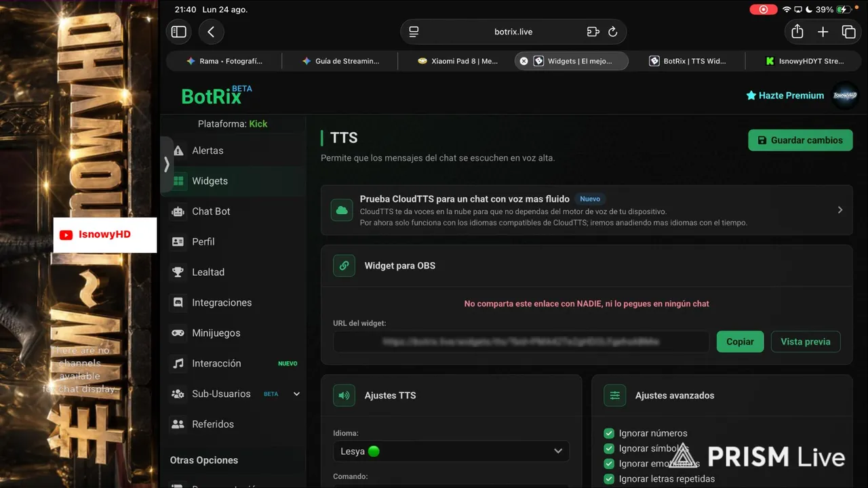Screen dimensions: 868x488
Task: Toggle the Ignorar emoticones checkbox
Action: (x=609, y=464)
